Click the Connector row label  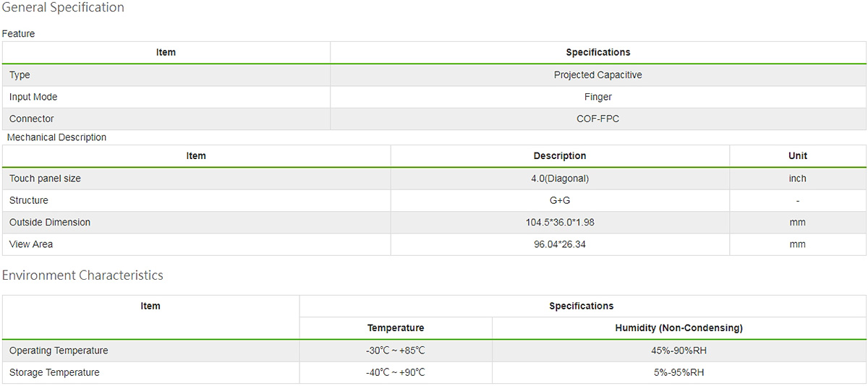[x=32, y=119]
